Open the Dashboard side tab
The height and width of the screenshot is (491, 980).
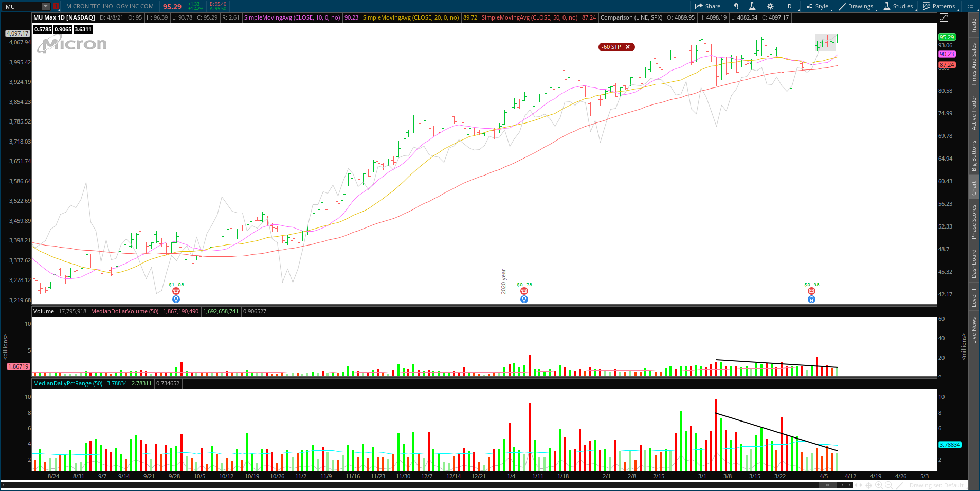[974, 264]
